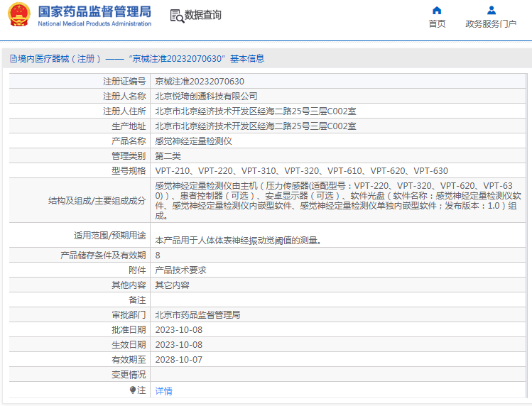Screen dimensions: 532x406
Task: Click the 注册证编号 label
Action: pyautogui.click(x=124, y=82)
